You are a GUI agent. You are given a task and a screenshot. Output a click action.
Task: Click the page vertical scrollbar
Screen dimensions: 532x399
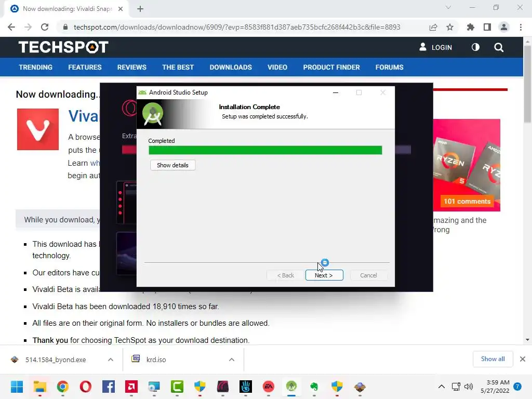(527, 84)
